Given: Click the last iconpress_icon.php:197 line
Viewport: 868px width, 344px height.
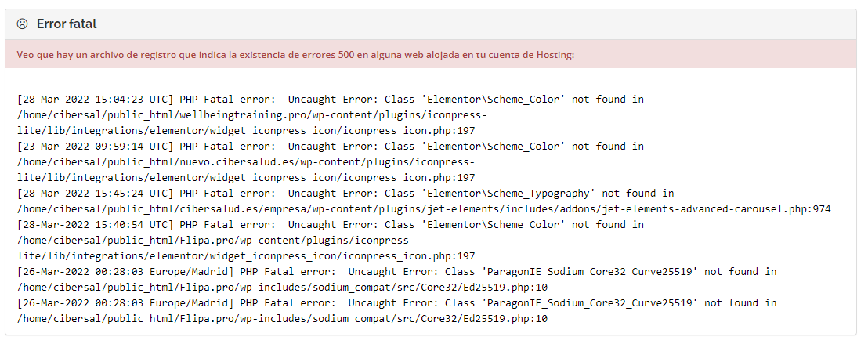Looking at the screenshot, I should (x=246, y=256).
